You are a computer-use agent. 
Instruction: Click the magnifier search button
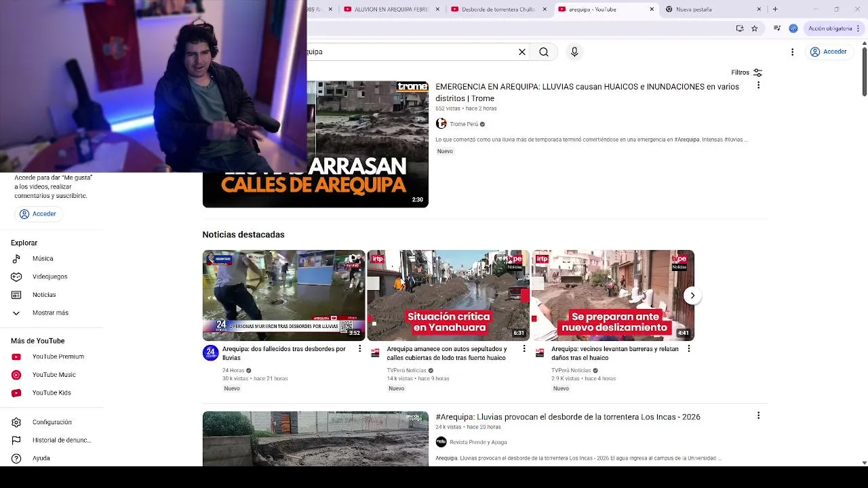(544, 52)
